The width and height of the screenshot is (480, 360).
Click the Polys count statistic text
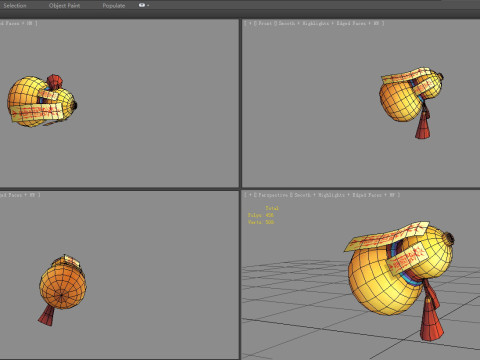pyautogui.click(x=261, y=215)
